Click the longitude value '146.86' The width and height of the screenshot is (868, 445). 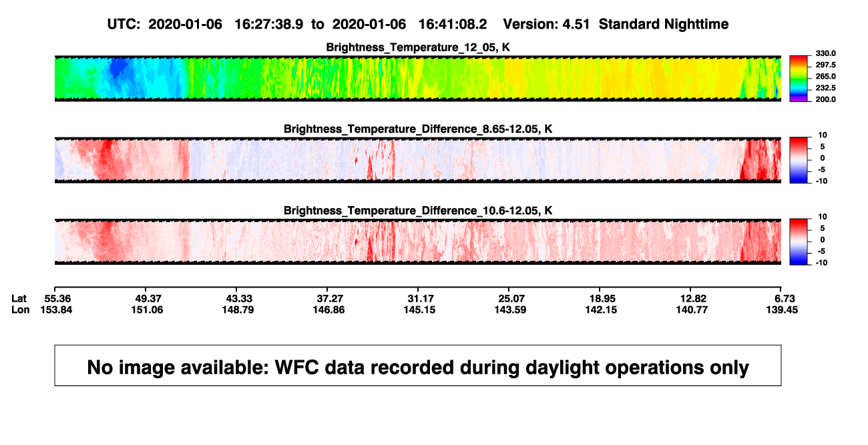(330, 310)
